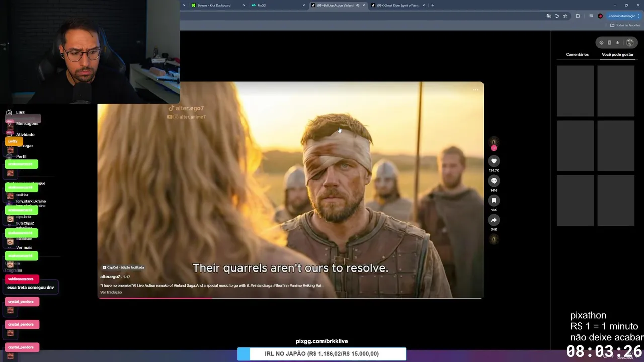This screenshot has width=644, height=362.
Task: Open the red browser profile avatar
Action: (x=600, y=16)
